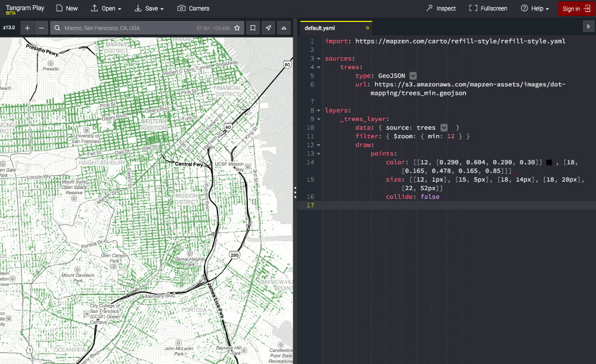This screenshot has height=364, width=596.
Task: Click the 'Central Fwy.' map label
Action: 190,164
